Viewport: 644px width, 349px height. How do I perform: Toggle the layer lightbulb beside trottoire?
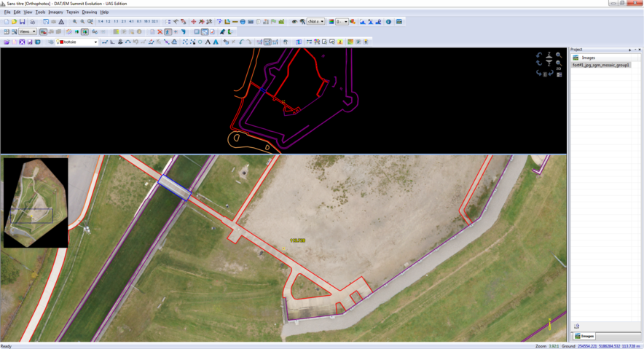[x=58, y=42]
